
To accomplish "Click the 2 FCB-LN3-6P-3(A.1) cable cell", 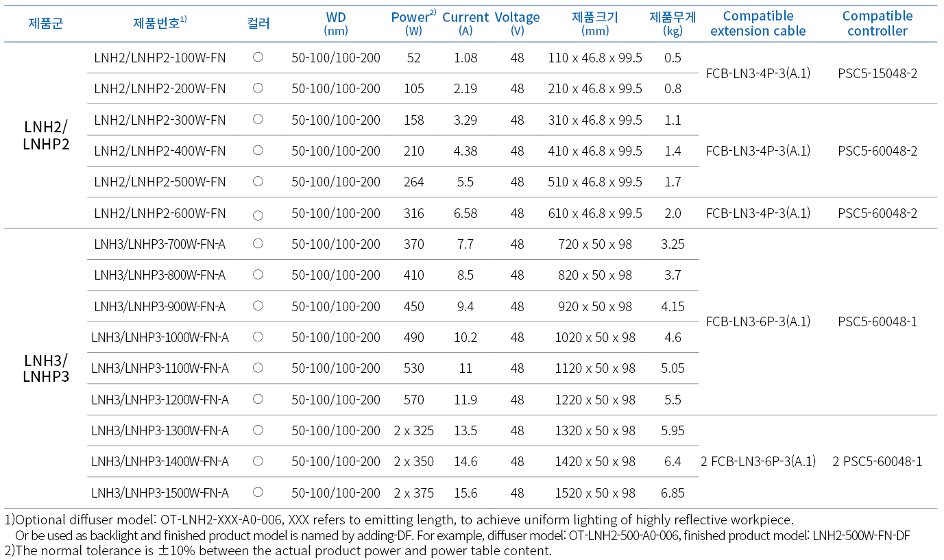I will pyautogui.click(x=758, y=461).
